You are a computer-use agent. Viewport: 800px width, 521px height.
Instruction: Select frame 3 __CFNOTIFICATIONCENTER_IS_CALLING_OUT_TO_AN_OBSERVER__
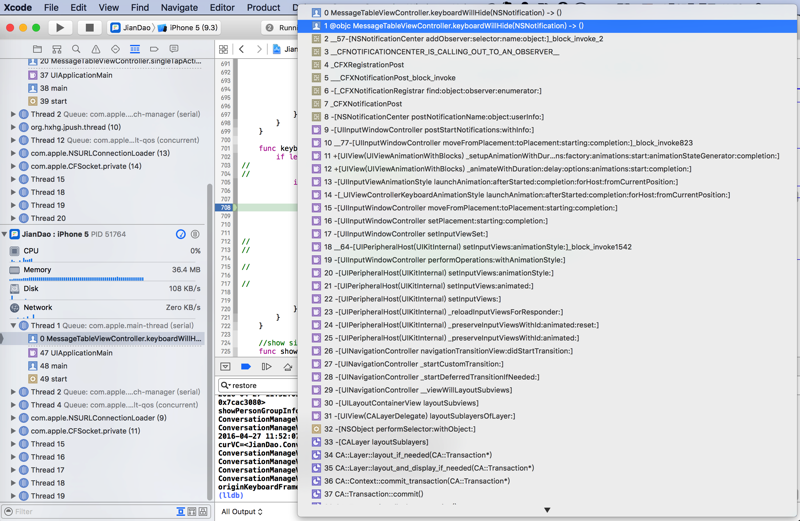click(x=547, y=52)
